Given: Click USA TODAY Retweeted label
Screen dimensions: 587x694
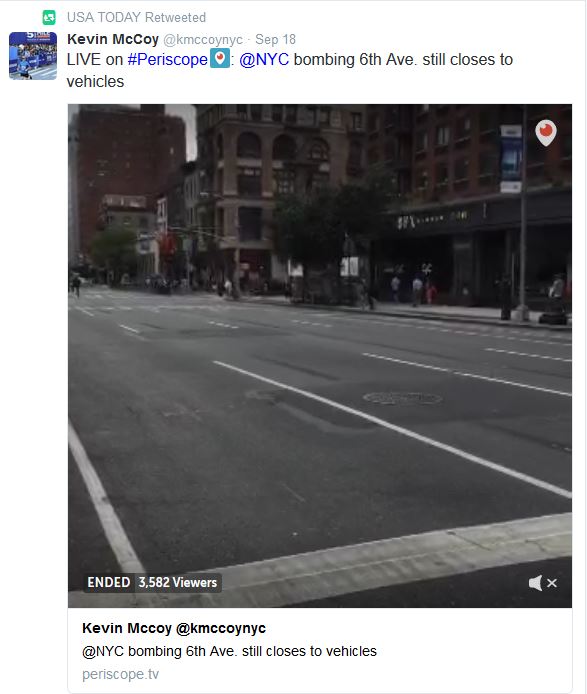Looking at the screenshot, I should tap(136, 17).
